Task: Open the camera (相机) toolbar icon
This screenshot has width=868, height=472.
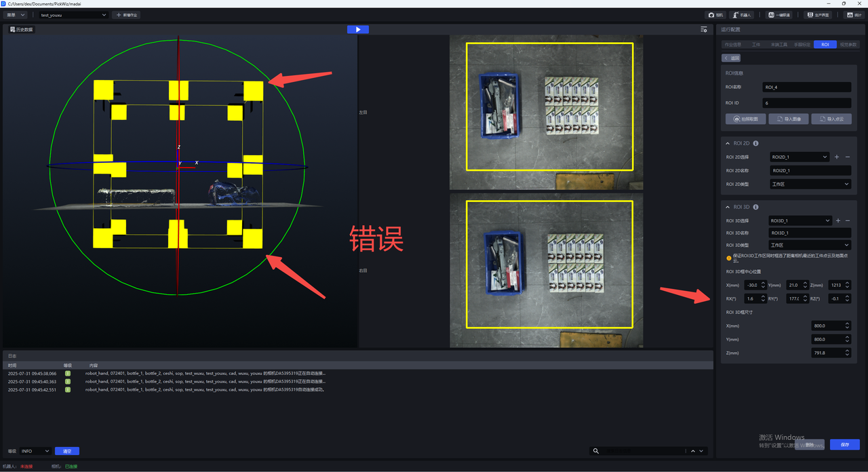Action: point(715,15)
